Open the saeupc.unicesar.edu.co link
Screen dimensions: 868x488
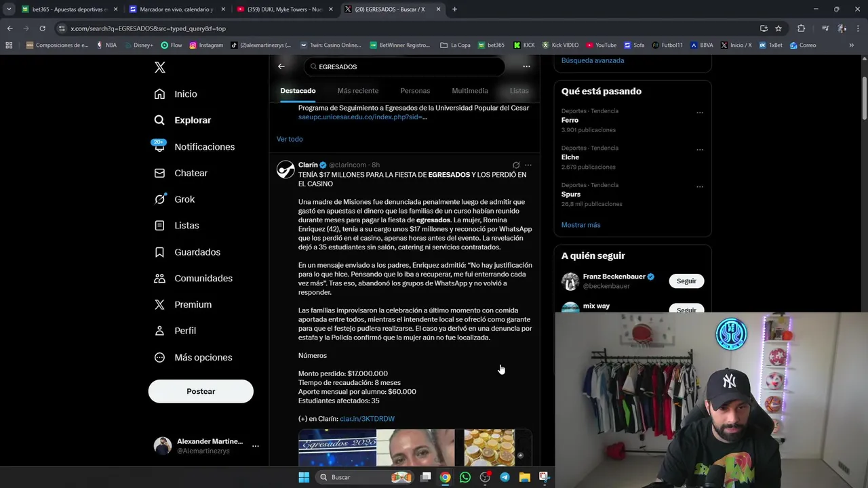[363, 117]
